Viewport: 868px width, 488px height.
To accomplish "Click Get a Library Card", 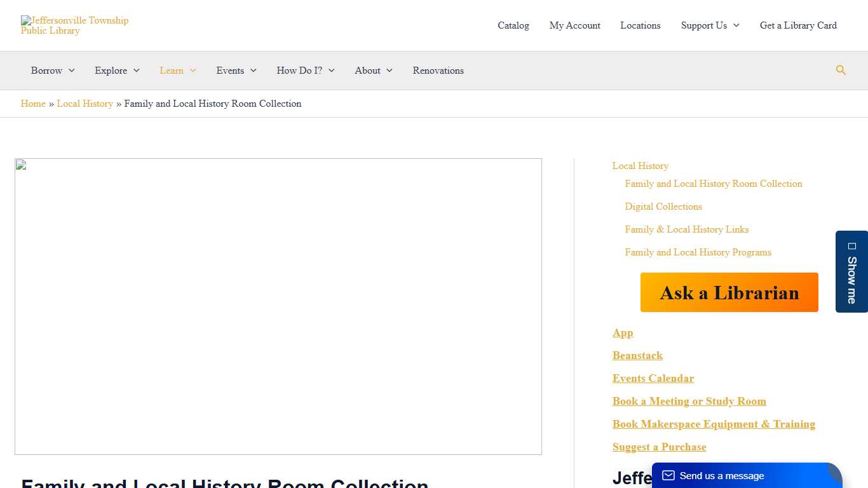I will pos(798,25).
